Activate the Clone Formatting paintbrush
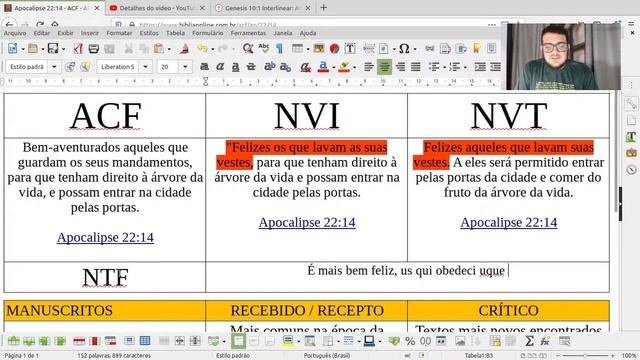640x360 pixels. coord(184,48)
